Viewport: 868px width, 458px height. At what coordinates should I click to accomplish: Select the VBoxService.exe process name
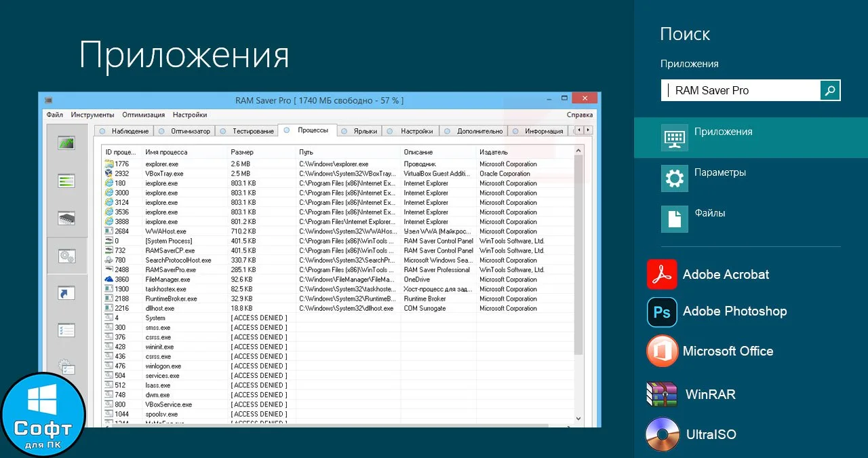pos(168,404)
